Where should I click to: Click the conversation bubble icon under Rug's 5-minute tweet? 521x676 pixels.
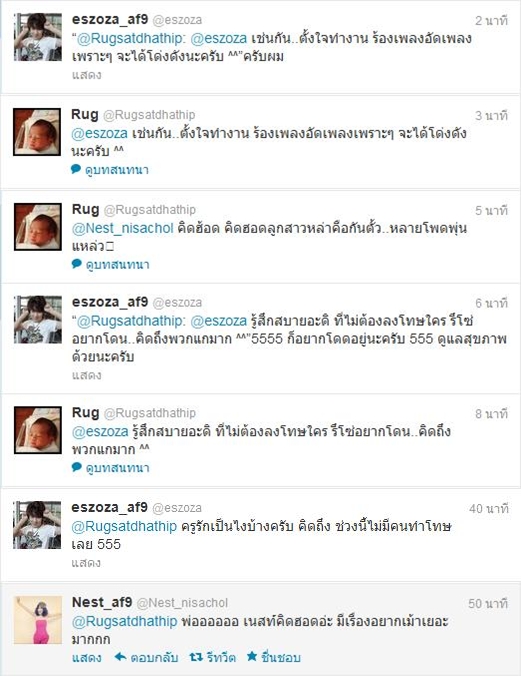[76, 263]
